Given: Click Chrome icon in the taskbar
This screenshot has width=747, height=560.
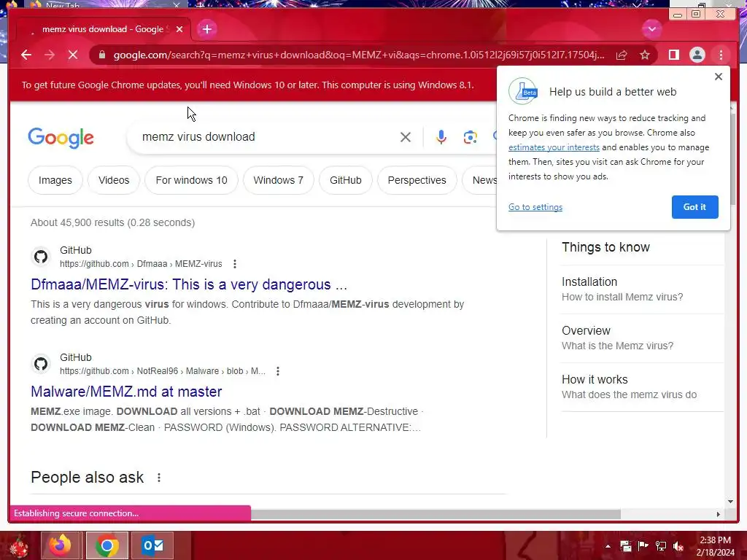Looking at the screenshot, I should pos(107,545).
